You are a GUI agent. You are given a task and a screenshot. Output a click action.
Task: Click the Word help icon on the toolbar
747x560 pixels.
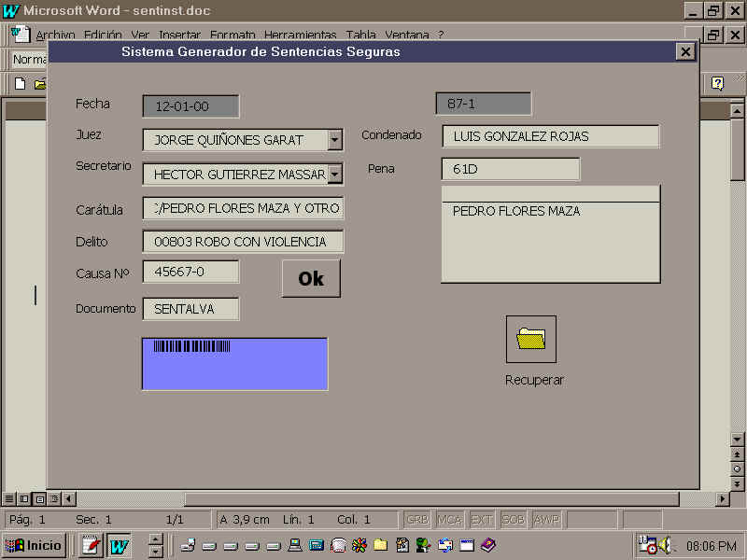717,83
